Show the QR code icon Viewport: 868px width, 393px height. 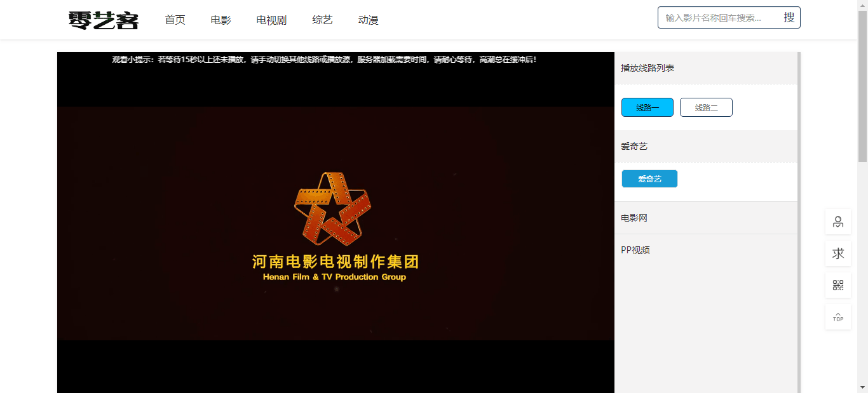pos(837,284)
